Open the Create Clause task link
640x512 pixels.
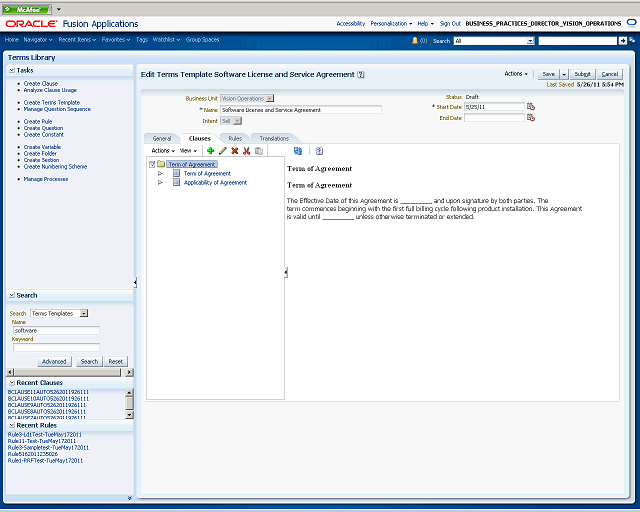pyautogui.click(x=41, y=83)
